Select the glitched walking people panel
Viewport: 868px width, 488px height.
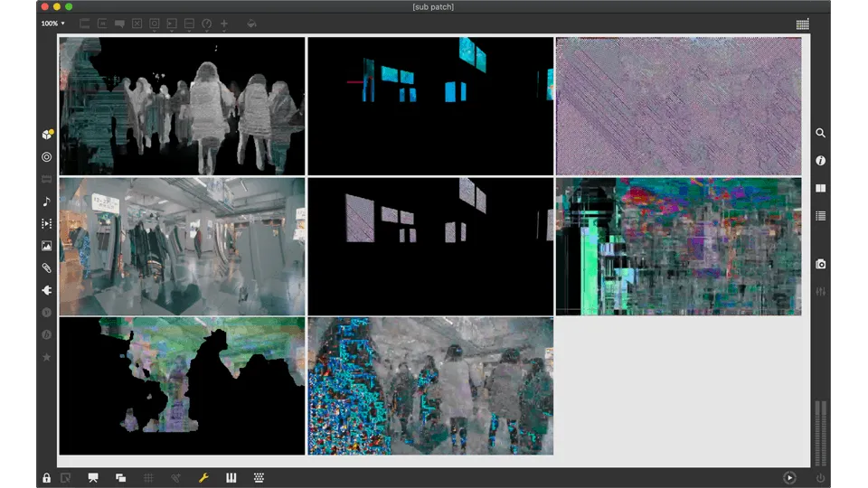tap(430, 386)
